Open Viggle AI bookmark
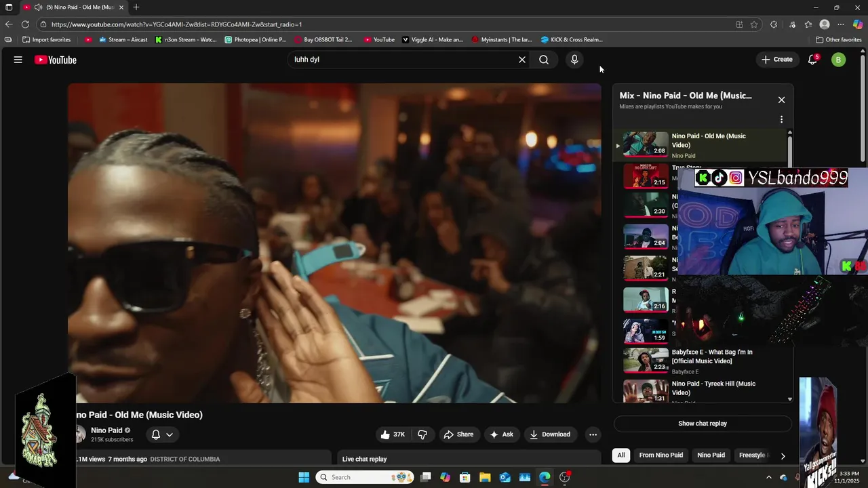This screenshot has width=868, height=488. (433, 40)
